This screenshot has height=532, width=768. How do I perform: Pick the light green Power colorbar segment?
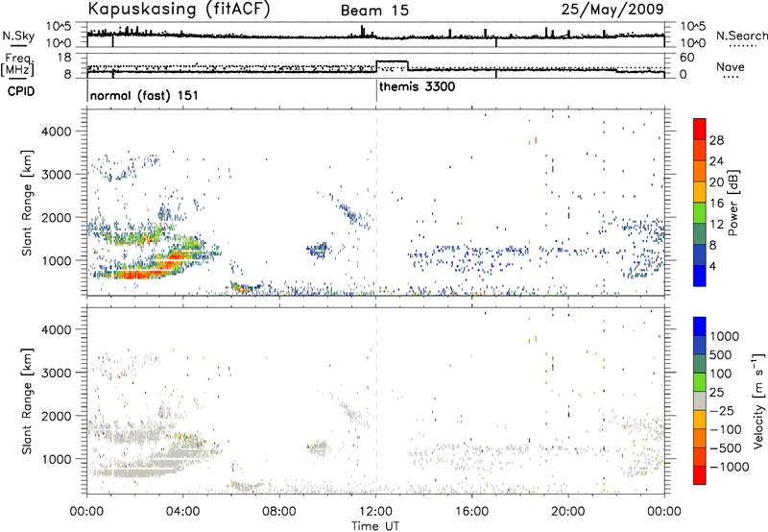click(x=700, y=212)
